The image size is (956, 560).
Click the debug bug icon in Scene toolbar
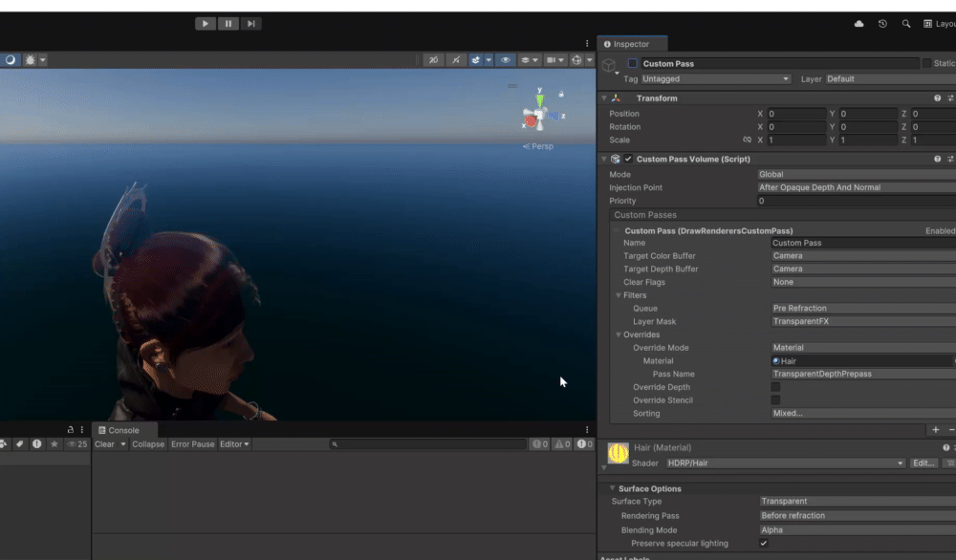[30, 59]
